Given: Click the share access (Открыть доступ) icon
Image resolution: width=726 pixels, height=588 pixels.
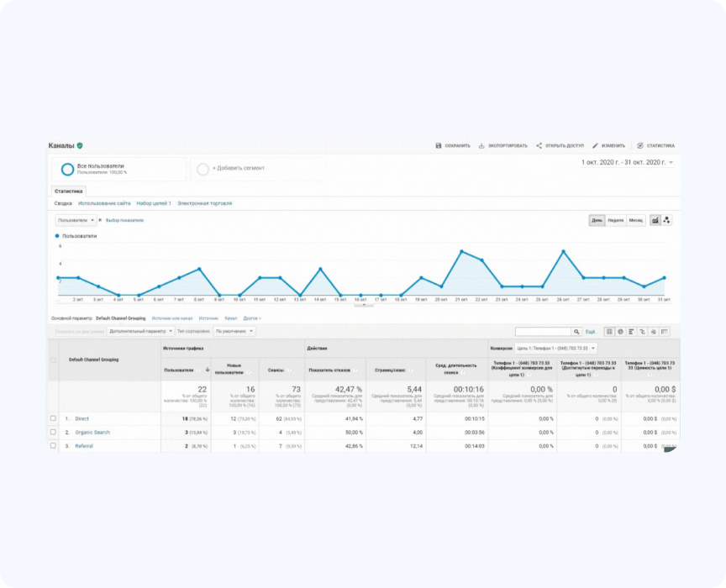Looking at the screenshot, I should (539, 146).
